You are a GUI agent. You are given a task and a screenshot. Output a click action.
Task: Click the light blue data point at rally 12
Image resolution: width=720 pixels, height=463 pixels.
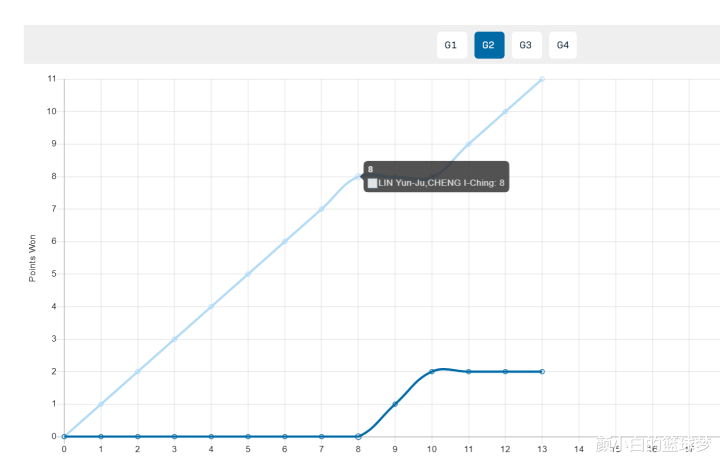[x=505, y=112]
